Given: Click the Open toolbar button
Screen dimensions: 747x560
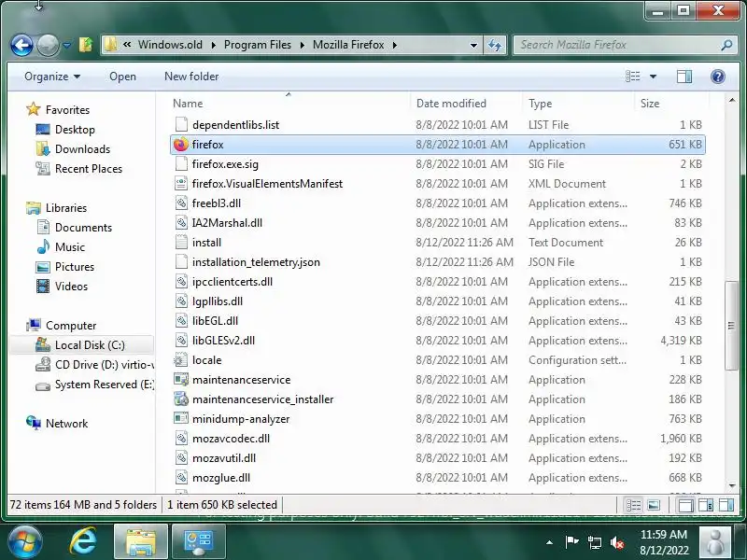Looking at the screenshot, I should (122, 77).
